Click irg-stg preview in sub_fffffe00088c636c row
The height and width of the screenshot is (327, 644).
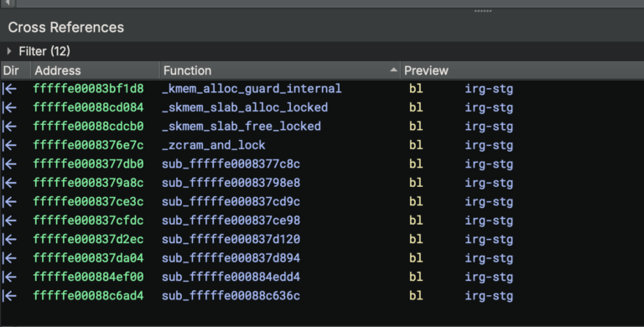[x=489, y=296]
